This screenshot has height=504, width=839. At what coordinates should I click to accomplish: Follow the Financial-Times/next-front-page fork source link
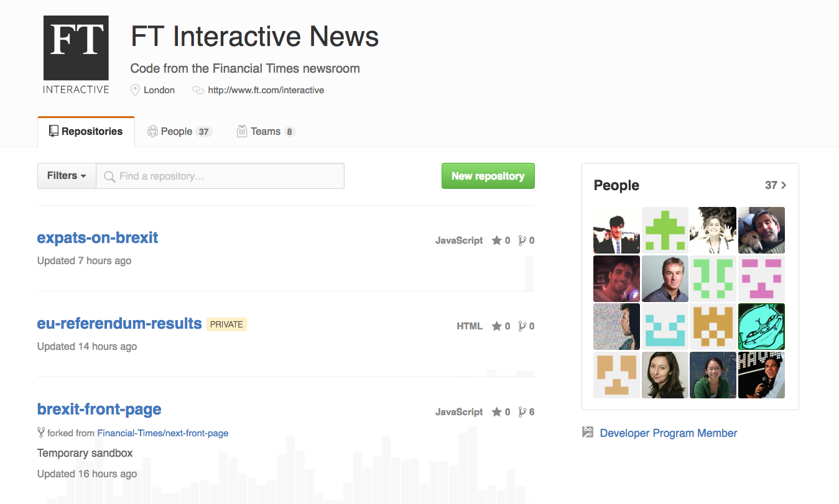pyautogui.click(x=162, y=433)
